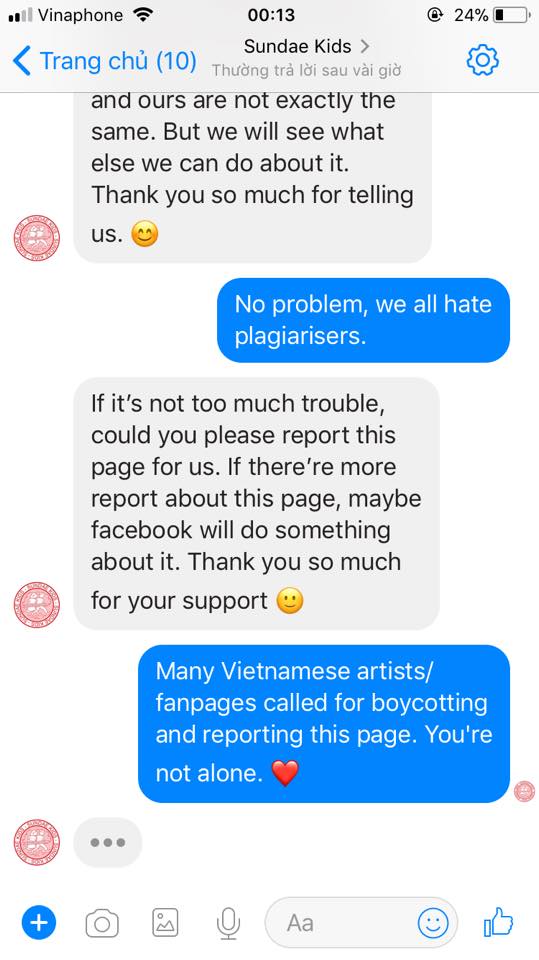This screenshot has width=539, height=960.
Task: Open conversation settings gear icon
Action: 483,60
